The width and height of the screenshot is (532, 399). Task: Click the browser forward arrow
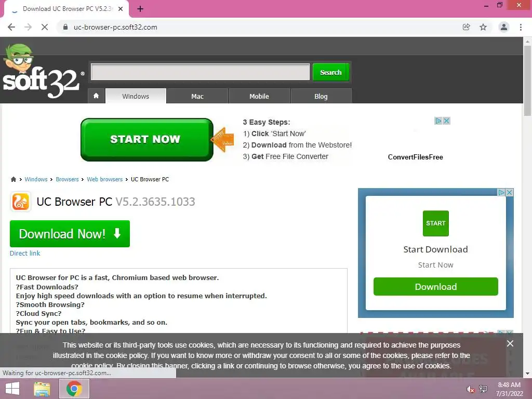pos(28,27)
